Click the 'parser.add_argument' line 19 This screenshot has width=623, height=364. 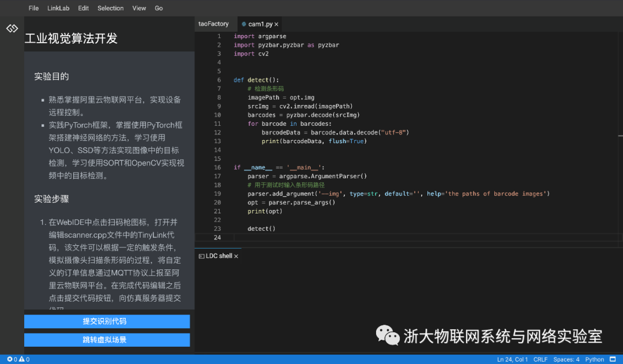pos(399,193)
